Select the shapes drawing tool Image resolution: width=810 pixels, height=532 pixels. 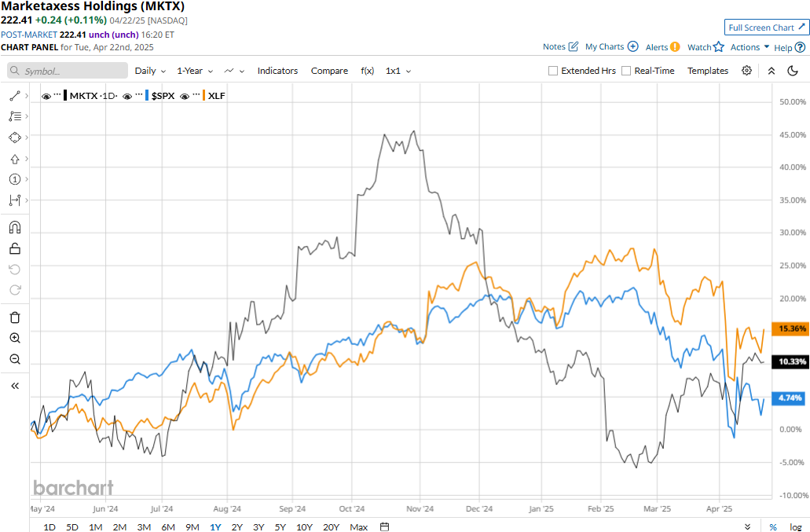click(x=14, y=138)
